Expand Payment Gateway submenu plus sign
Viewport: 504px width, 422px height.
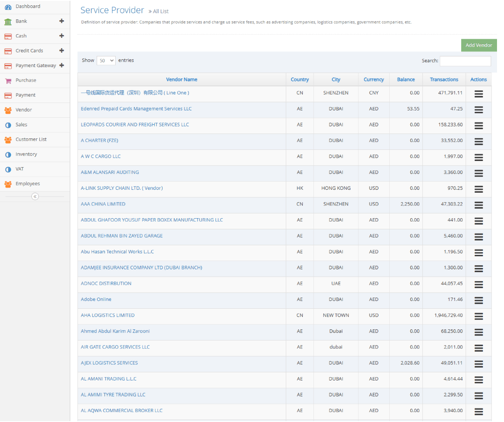[62, 65]
